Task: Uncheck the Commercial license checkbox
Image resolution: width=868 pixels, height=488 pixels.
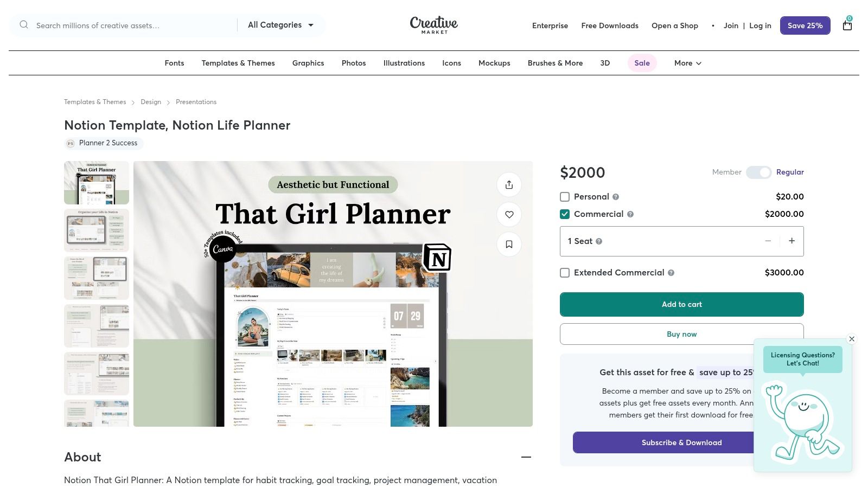Action: click(565, 214)
